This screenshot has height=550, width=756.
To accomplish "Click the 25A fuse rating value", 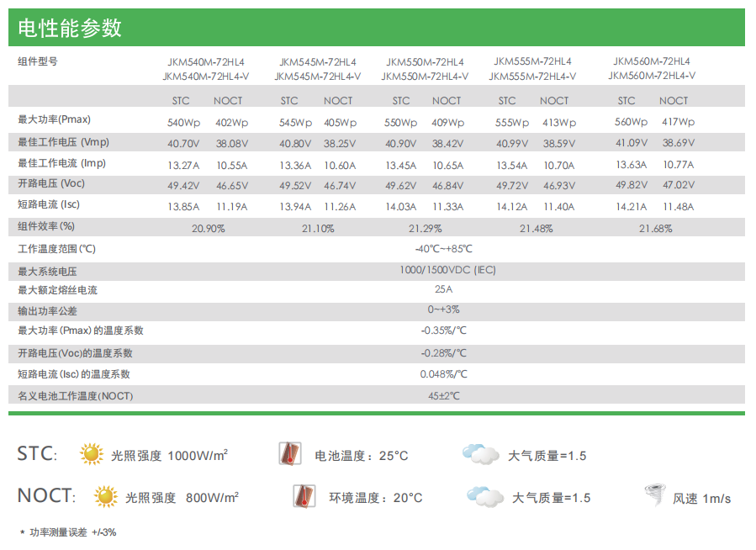I will tap(443, 289).
